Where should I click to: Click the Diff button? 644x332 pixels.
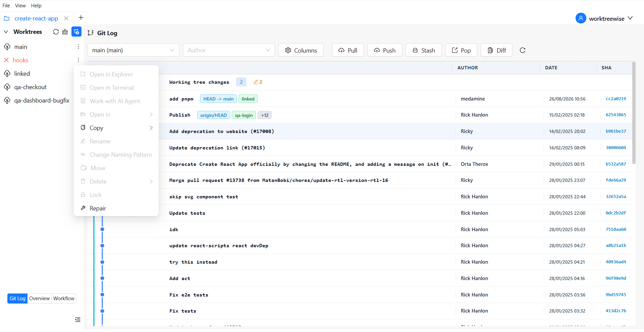(x=496, y=50)
